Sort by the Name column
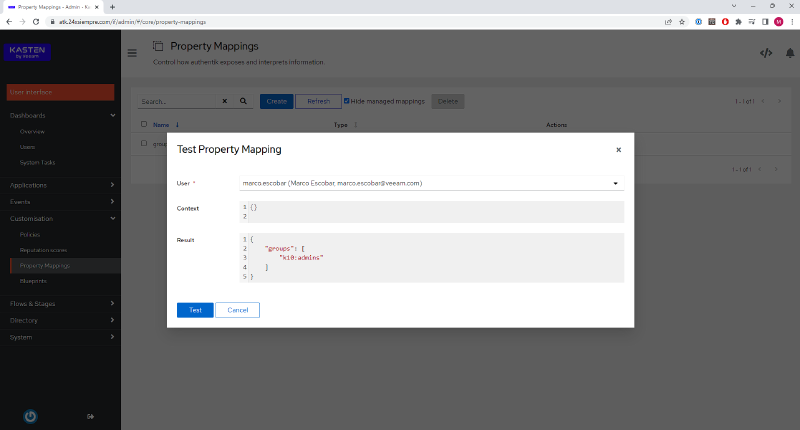Screen dimensions: 800x430 tap(166, 124)
